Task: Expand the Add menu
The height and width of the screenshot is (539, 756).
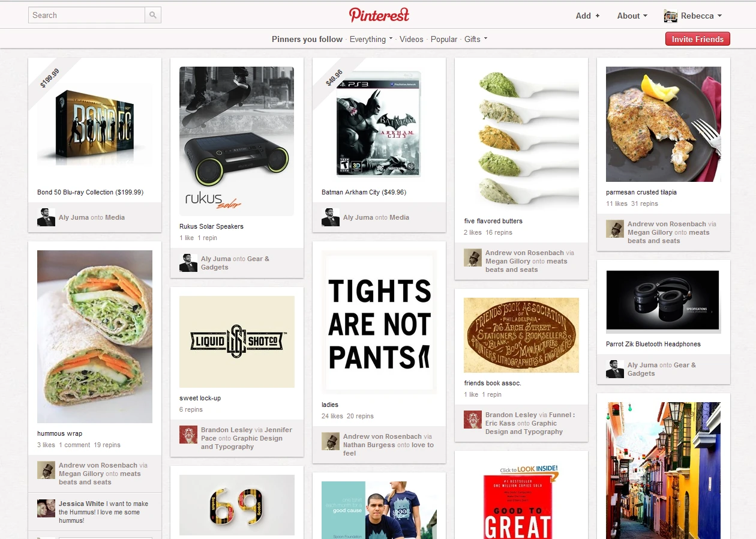Action: (587, 16)
